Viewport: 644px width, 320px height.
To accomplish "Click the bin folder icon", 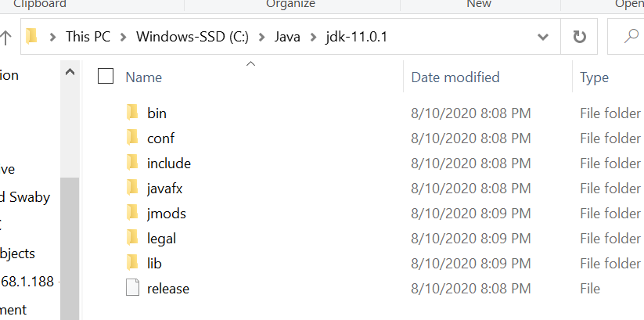I will pyautogui.click(x=132, y=113).
